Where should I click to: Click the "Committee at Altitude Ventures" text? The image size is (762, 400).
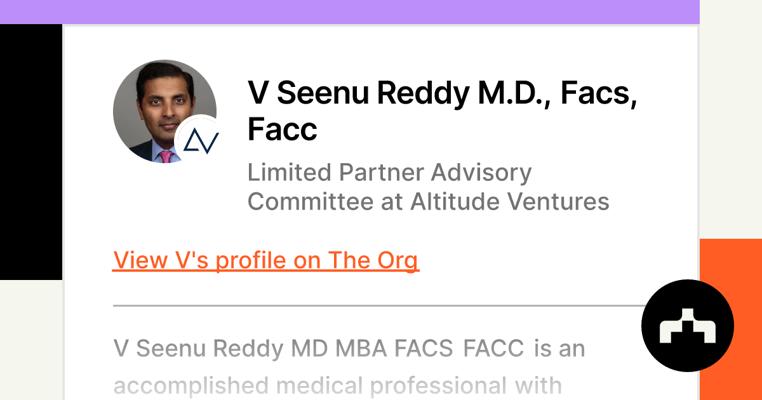point(428,201)
